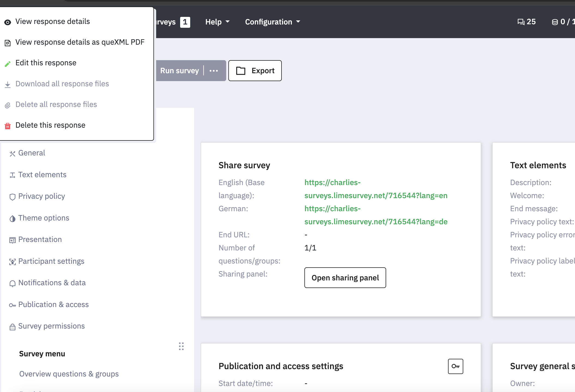Click the eye icon for View response details

click(x=8, y=22)
